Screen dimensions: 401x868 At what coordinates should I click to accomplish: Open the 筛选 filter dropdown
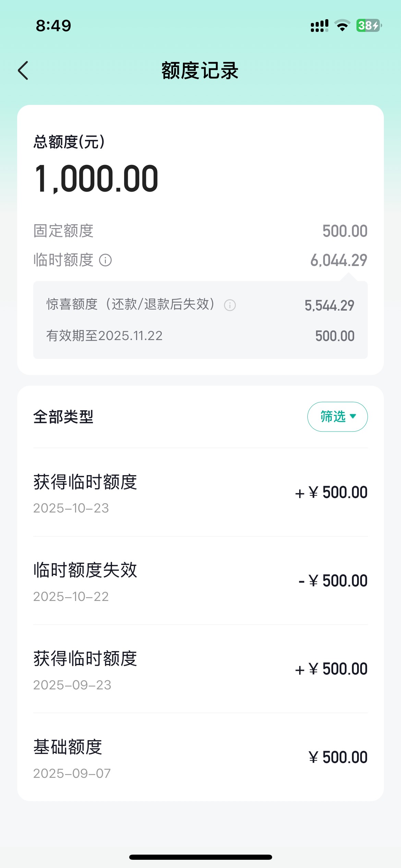337,417
